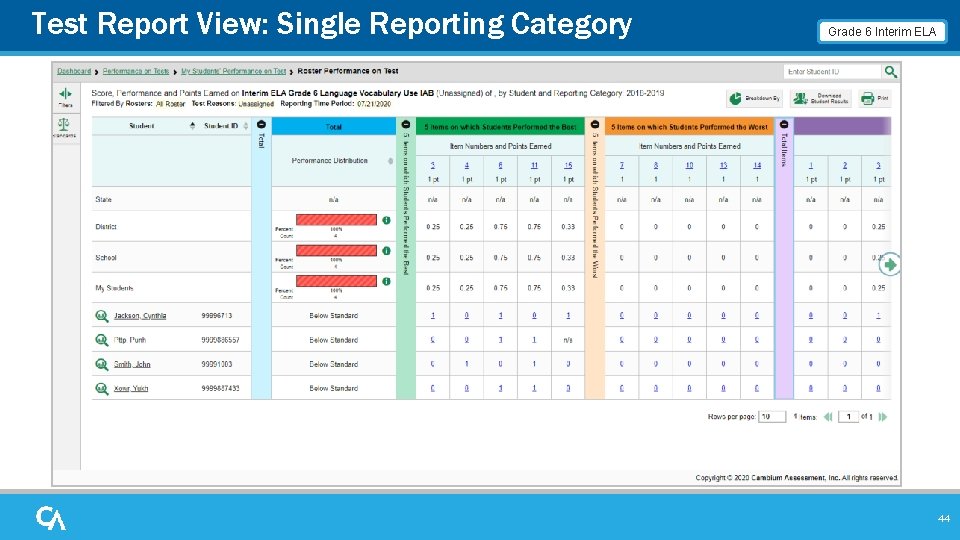960x540 pixels.
Task: Click the page number input field
Action: click(x=848, y=417)
